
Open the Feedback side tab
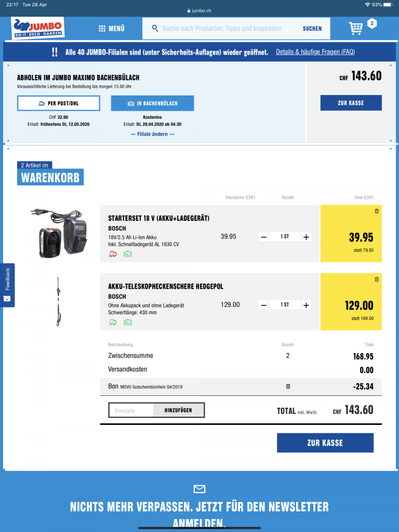[7, 285]
